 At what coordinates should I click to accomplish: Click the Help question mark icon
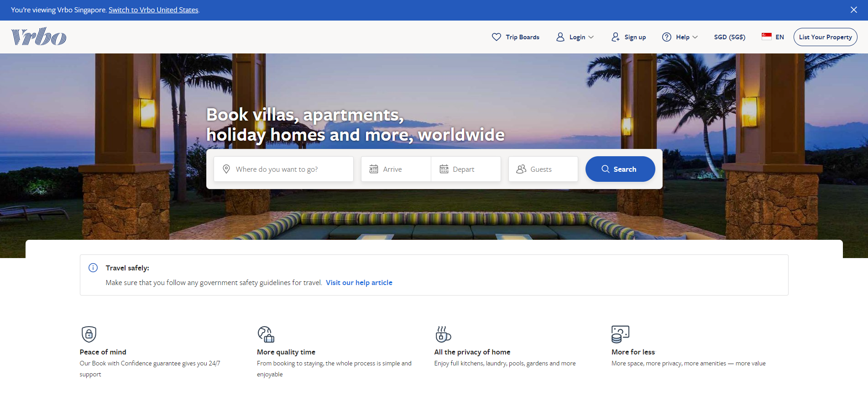pos(667,37)
